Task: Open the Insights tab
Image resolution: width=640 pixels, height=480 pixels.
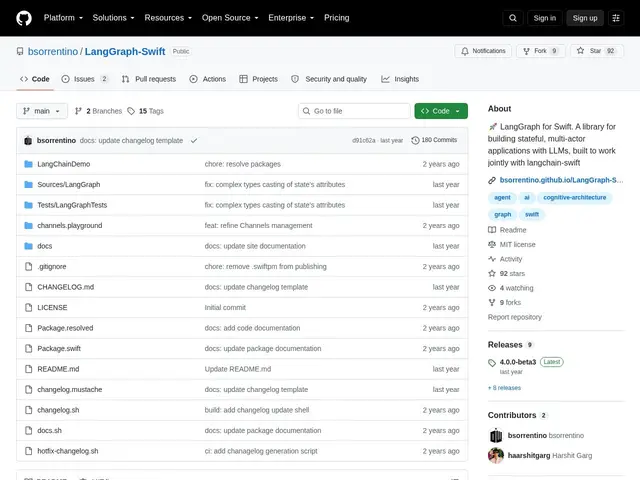Action: click(400, 79)
